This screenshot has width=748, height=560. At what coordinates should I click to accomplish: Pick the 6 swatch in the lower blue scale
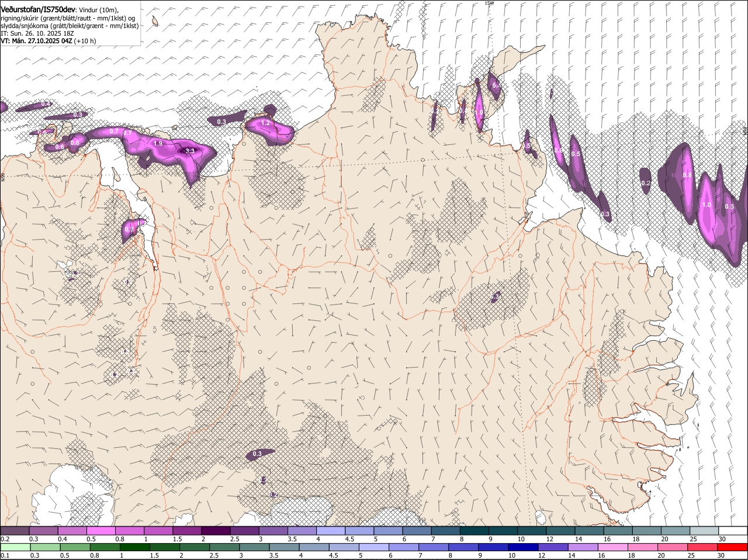[x=404, y=547]
